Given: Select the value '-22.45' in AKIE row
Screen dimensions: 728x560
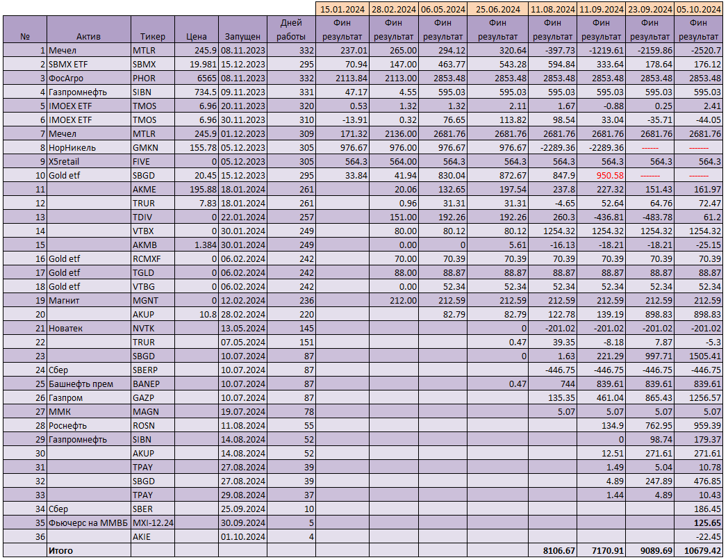Looking at the screenshot, I should (699, 537).
